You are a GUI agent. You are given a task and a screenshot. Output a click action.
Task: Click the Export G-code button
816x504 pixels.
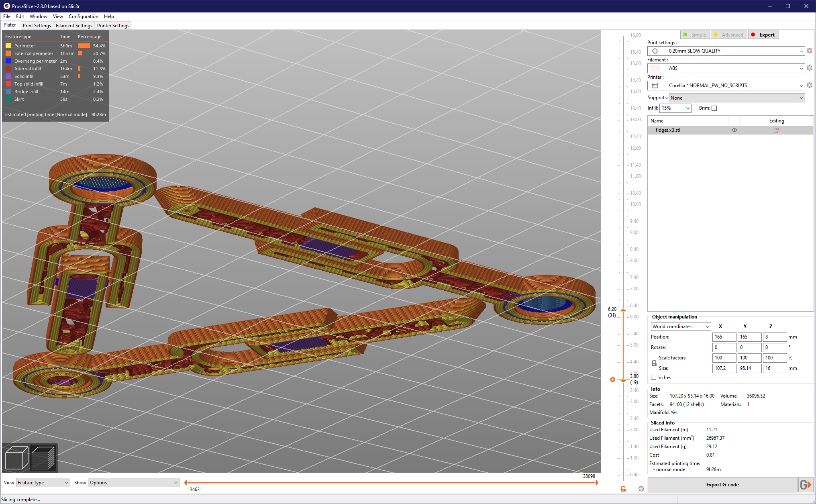coord(722,485)
